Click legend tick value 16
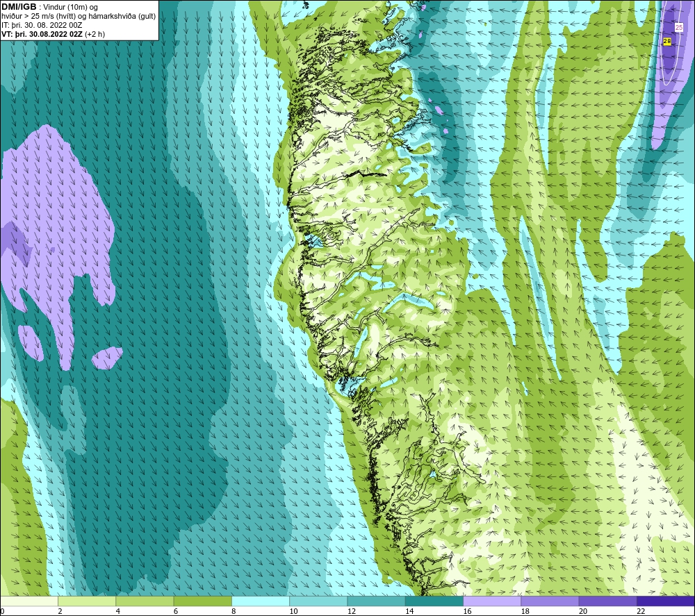Viewport: 695px width, 616px height. tap(468, 611)
